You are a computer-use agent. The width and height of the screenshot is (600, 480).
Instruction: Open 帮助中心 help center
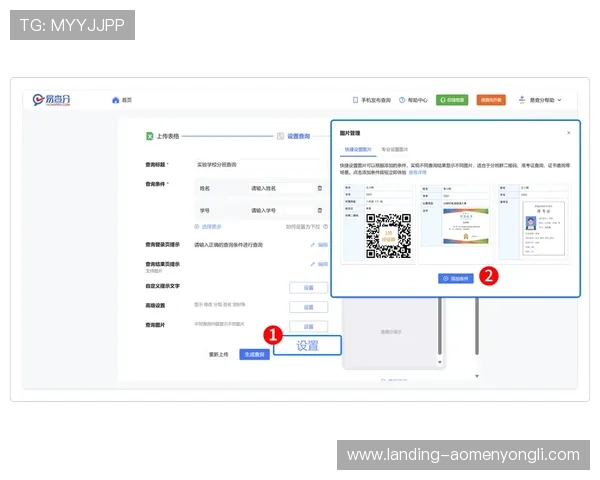click(x=413, y=100)
